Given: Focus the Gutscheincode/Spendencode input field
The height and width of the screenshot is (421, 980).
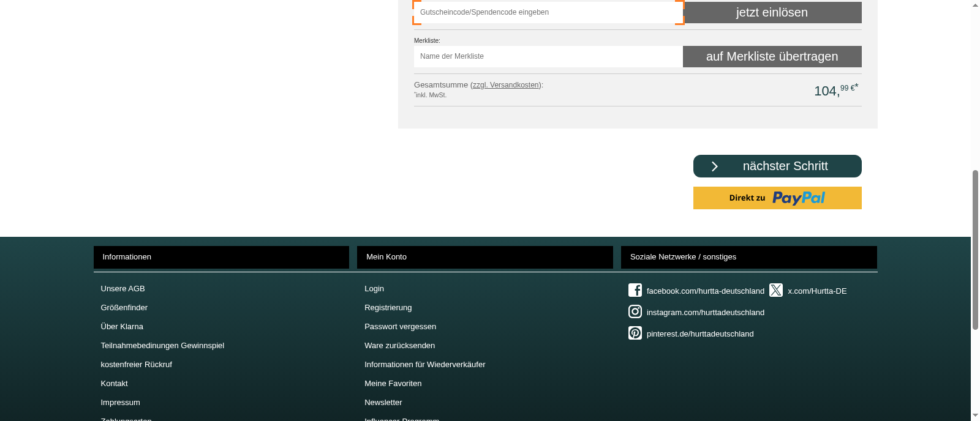Looking at the screenshot, I should click(549, 12).
